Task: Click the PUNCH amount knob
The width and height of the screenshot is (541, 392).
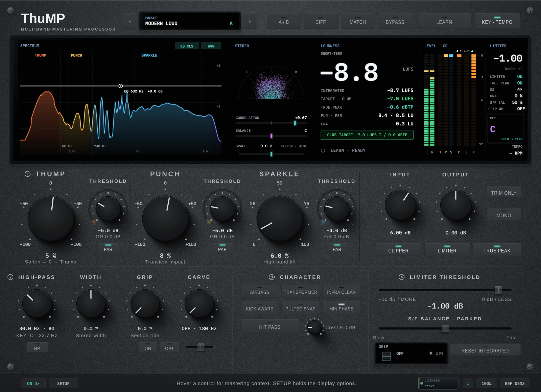Action: click(165, 218)
